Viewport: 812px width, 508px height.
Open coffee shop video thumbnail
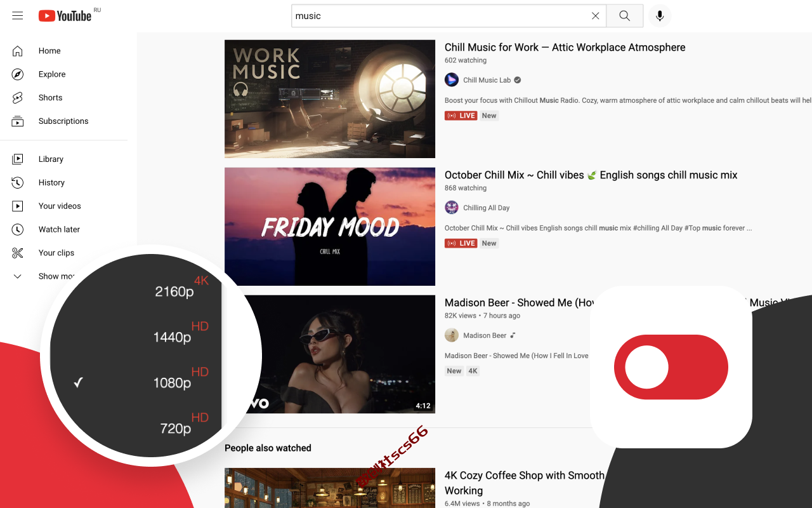tap(330, 488)
